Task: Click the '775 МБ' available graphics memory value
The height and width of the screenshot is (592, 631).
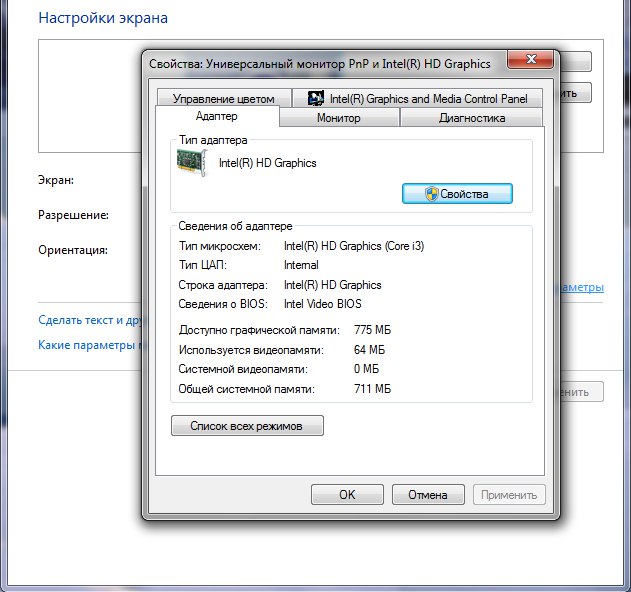Action: tap(372, 330)
